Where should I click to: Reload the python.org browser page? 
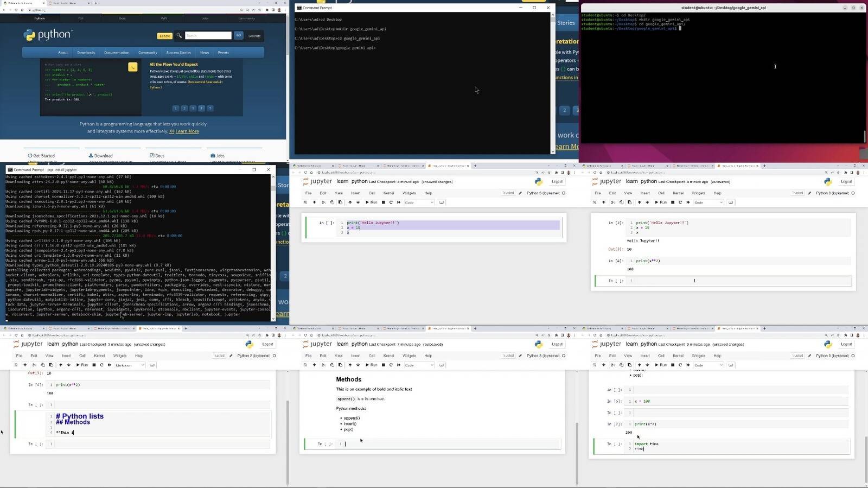16,10
